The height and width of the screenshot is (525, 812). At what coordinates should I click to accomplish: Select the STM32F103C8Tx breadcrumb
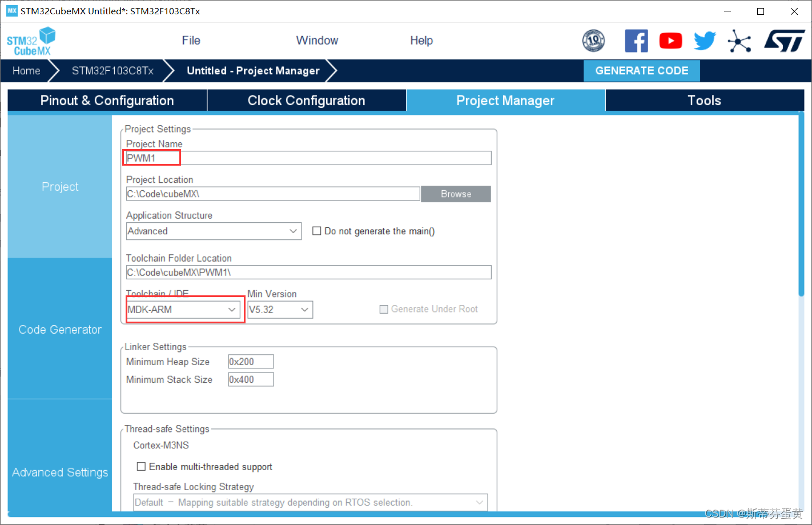point(112,71)
